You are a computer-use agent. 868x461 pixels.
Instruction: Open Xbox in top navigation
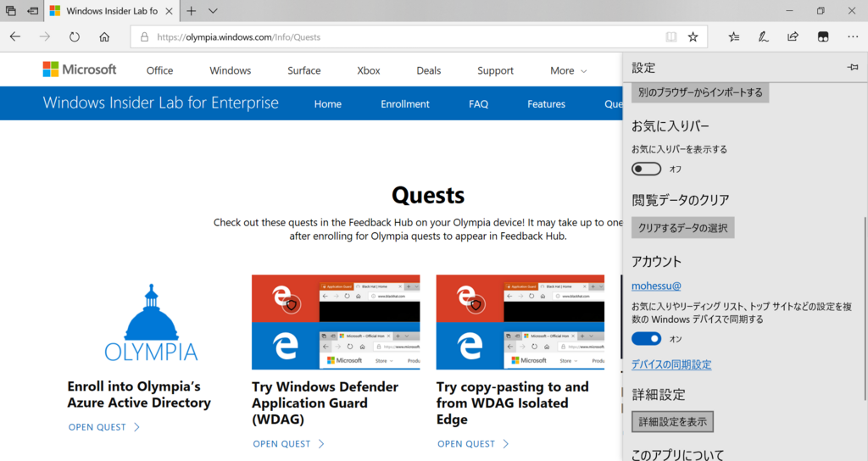tap(369, 71)
